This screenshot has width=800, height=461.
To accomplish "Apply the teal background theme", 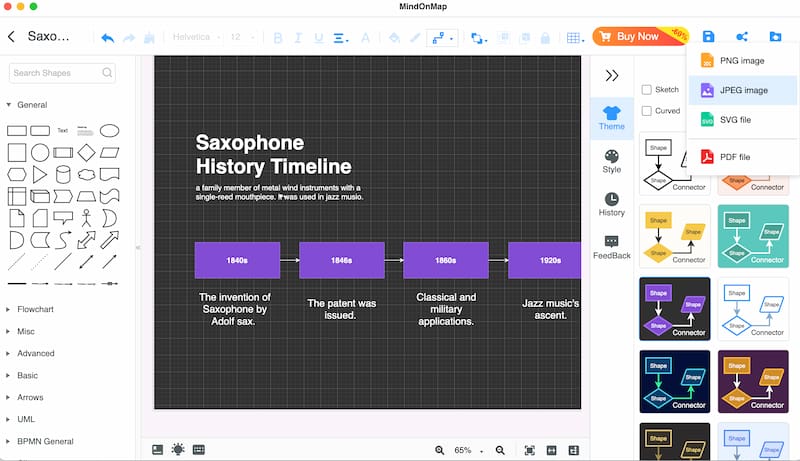I will click(x=753, y=236).
